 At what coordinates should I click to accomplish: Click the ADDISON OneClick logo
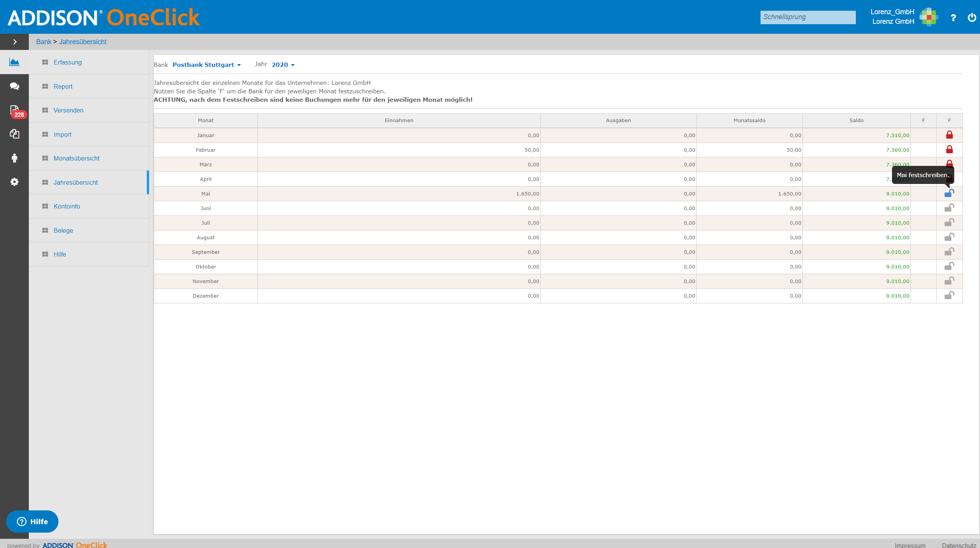pos(104,18)
